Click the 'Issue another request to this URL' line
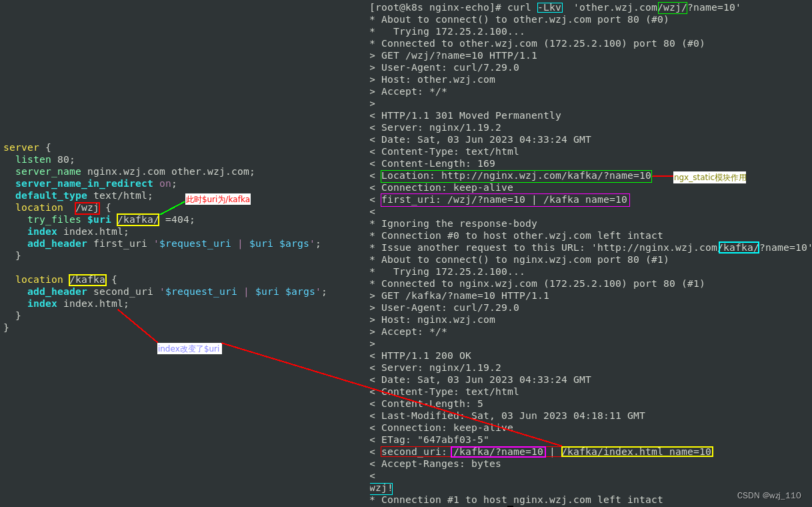The height and width of the screenshot is (507, 812). coord(591,247)
